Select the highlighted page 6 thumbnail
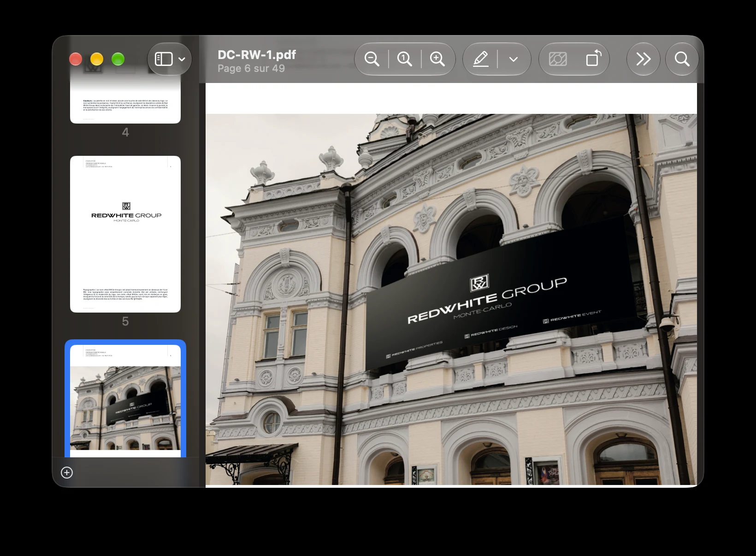This screenshot has width=756, height=556. (x=125, y=400)
